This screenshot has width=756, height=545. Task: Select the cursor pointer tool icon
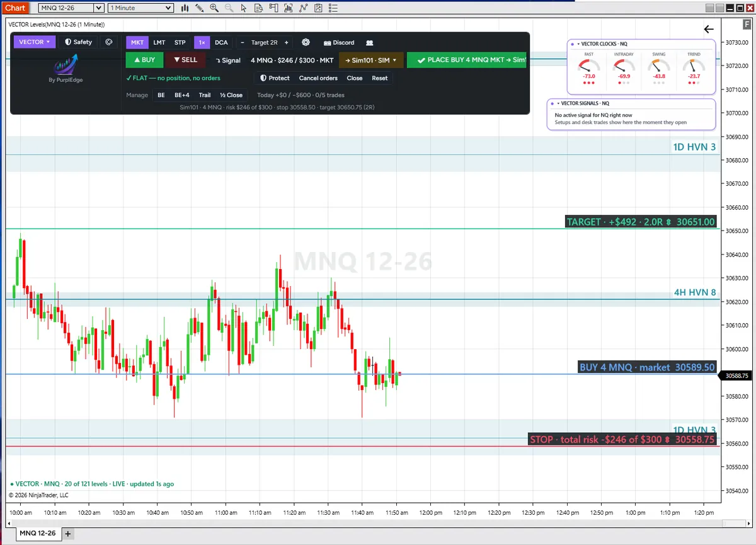pyautogui.click(x=243, y=8)
